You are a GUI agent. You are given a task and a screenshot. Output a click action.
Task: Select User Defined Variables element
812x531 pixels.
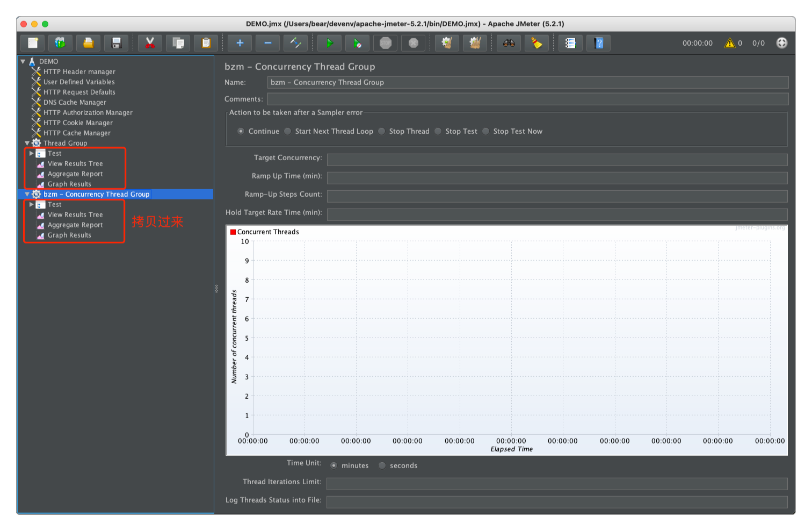tap(79, 82)
